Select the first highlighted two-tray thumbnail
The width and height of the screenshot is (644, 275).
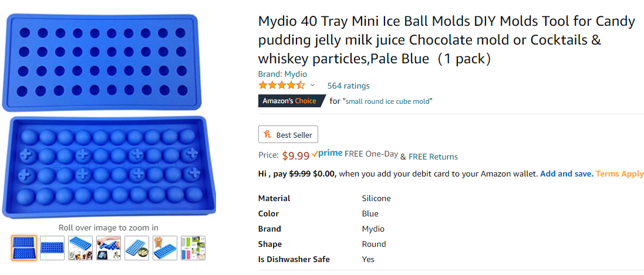pyautogui.click(x=24, y=248)
